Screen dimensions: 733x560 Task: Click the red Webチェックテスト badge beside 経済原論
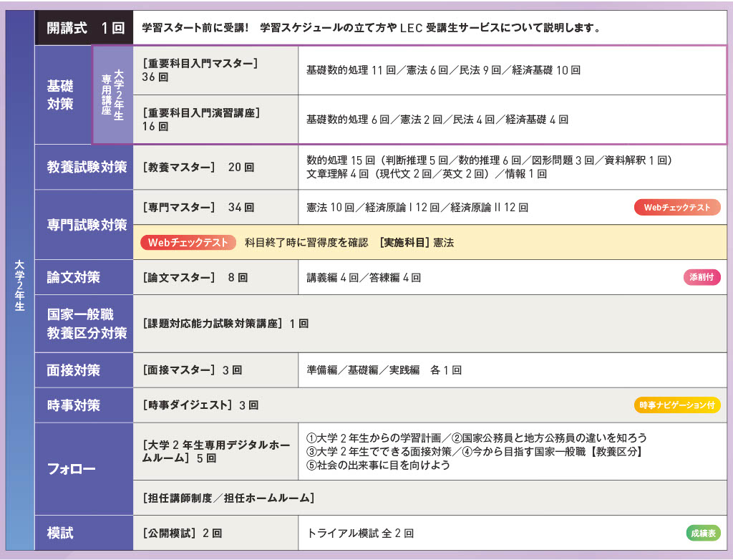(677, 207)
